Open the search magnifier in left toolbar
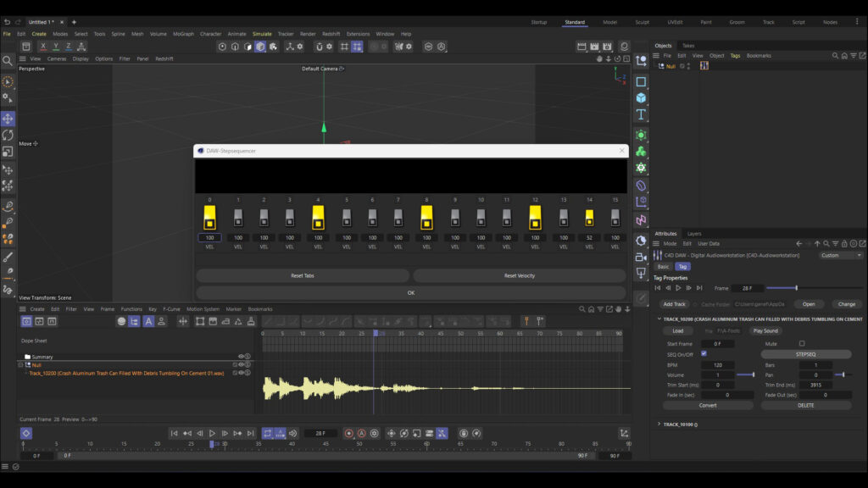The image size is (868, 488). coord(7,61)
